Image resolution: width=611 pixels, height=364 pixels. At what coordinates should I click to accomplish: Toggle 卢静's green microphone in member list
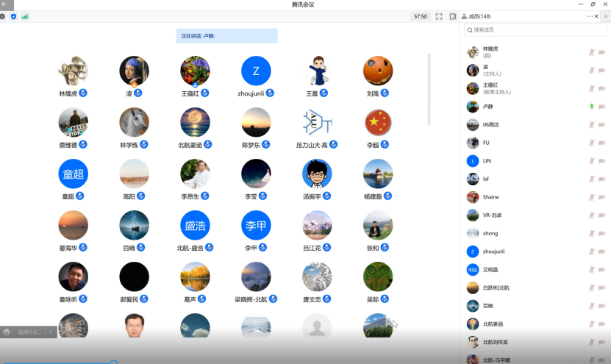[x=591, y=107]
